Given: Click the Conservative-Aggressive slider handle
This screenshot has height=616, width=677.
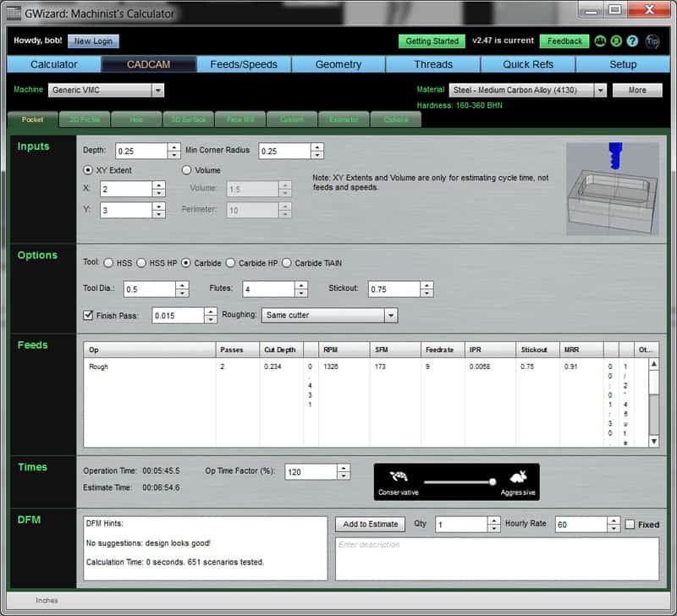Looking at the screenshot, I should pos(493,480).
